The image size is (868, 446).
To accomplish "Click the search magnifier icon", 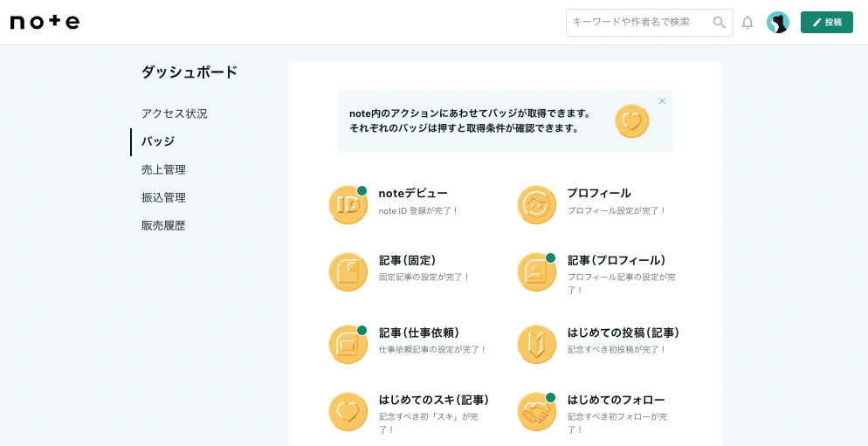I will (x=719, y=22).
